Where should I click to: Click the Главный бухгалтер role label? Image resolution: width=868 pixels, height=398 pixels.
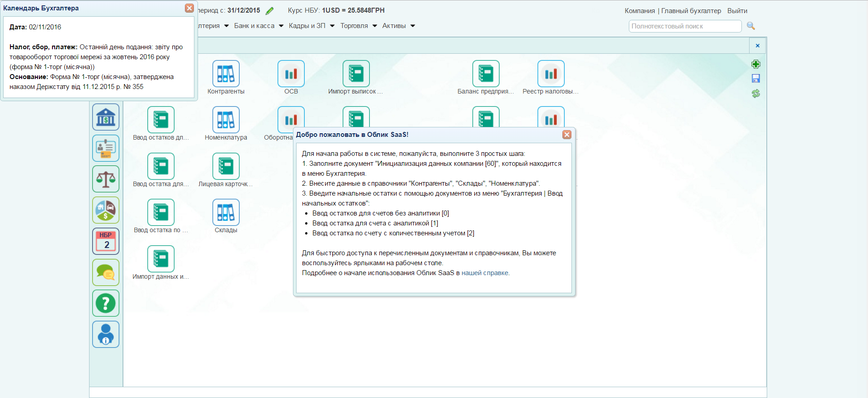(x=691, y=11)
